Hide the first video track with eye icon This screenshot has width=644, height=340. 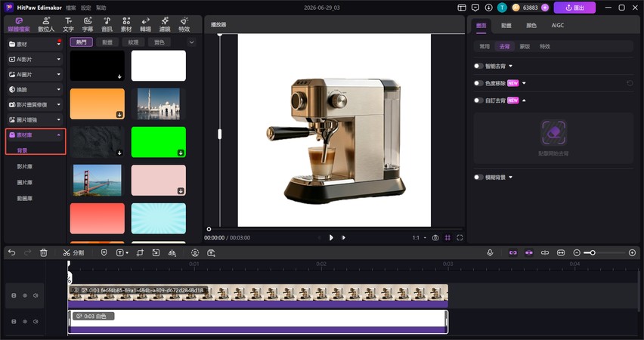pyautogui.click(x=25, y=295)
